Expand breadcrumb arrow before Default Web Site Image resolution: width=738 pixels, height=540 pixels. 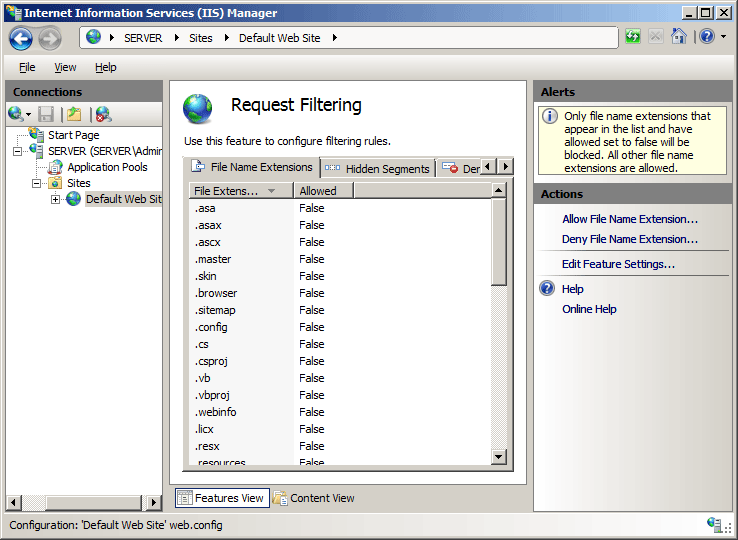227,38
